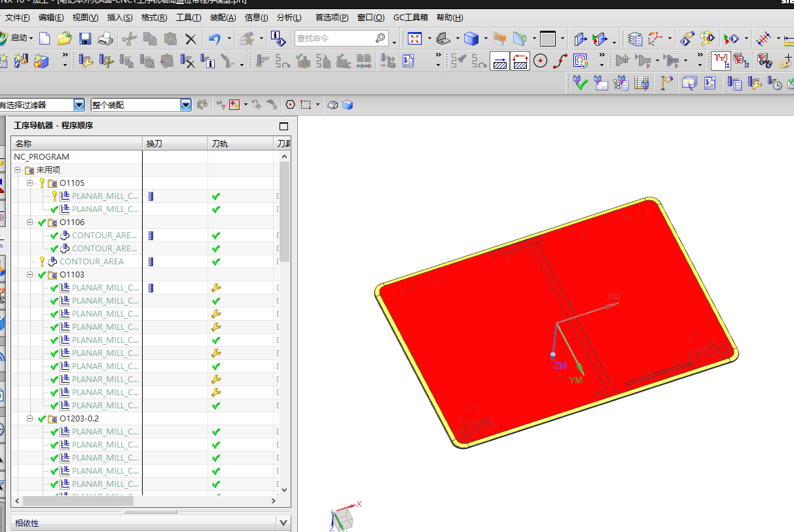Open the 编辑(E) menu
794x532 pixels.
coord(51,18)
